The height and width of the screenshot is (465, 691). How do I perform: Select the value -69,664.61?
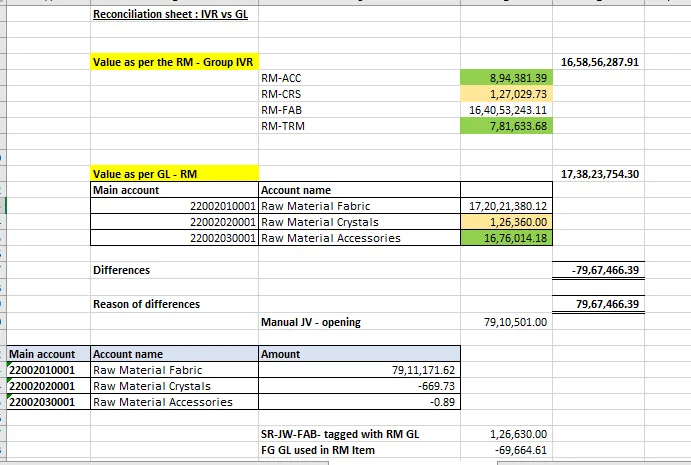coord(506,450)
